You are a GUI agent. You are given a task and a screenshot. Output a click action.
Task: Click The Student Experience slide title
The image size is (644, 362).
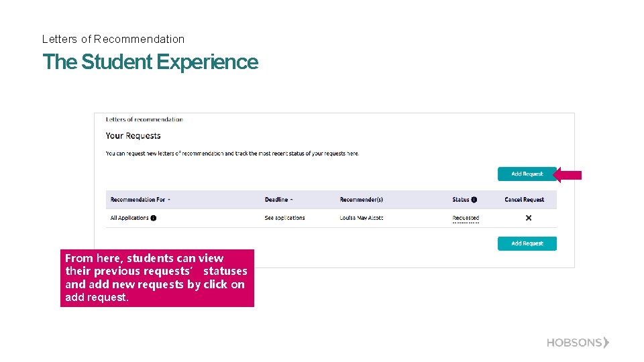(x=150, y=62)
